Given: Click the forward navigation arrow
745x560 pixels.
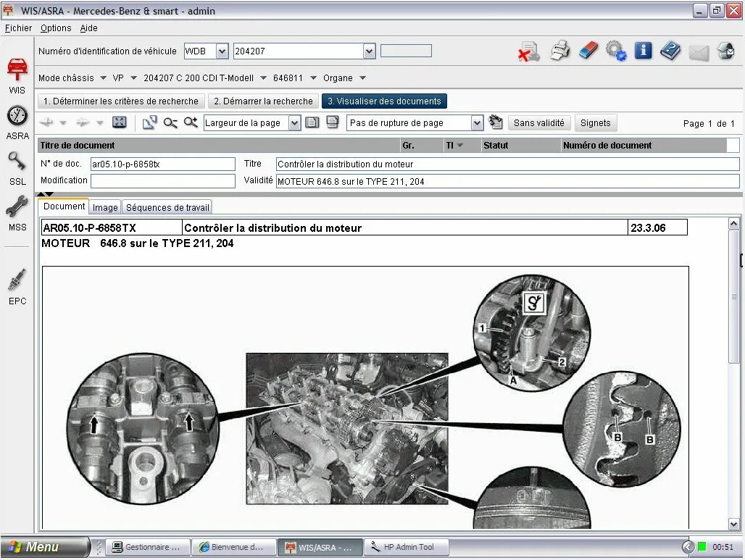Looking at the screenshot, I should (83, 122).
